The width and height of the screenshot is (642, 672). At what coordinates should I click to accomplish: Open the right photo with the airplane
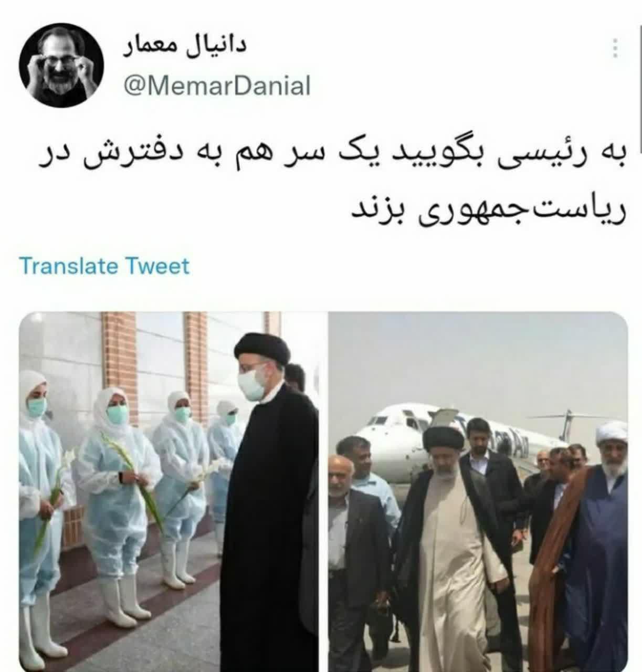coord(478,491)
